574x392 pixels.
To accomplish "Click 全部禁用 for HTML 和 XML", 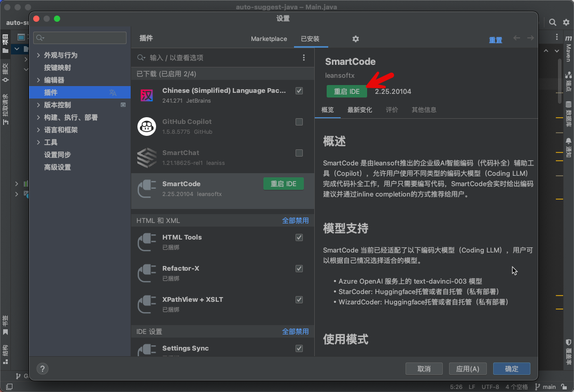I will pos(295,221).
